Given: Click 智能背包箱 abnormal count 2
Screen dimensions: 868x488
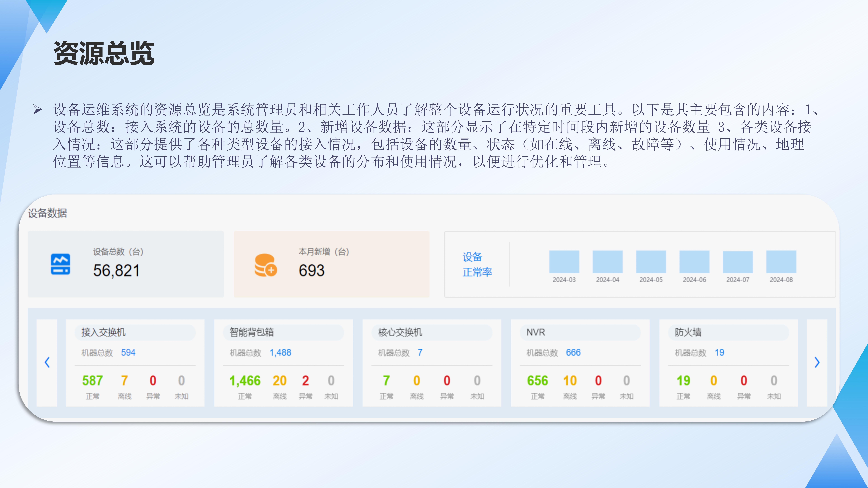Looking at the screenshot, I should pyautogui.click(x=306, y=381).
